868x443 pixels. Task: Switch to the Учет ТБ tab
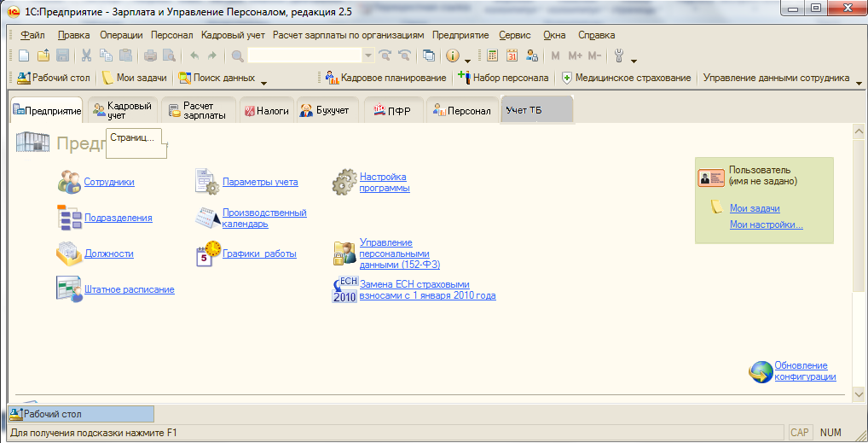click(535, 110)
